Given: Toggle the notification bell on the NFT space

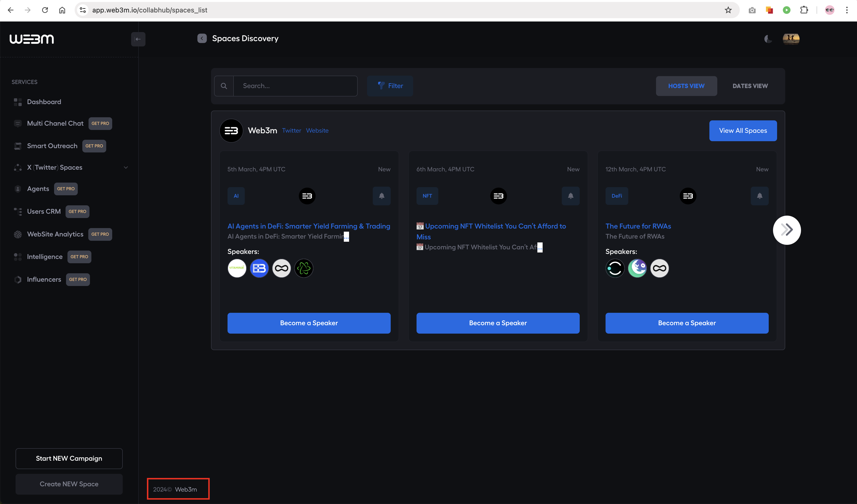Looking at the screenshot, I should coord(571,196).
